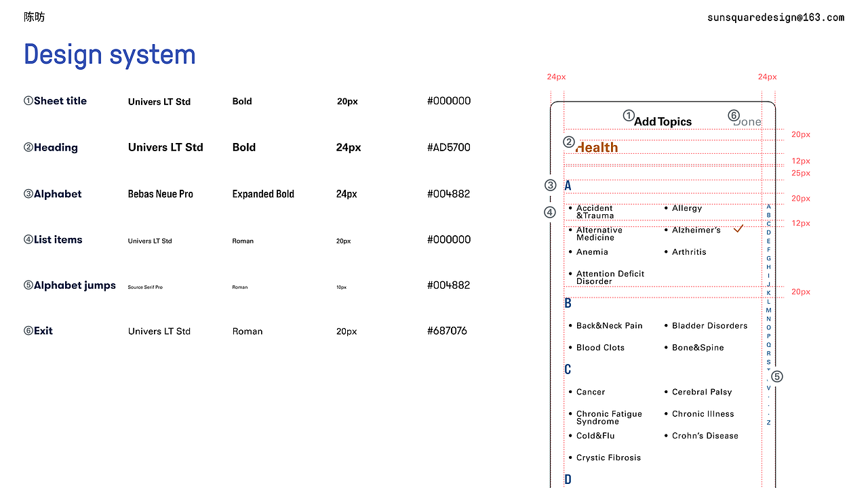Select Attention Deficit Disorder item
This screenshot has height=488, width=868.
[x=610, y=277]
